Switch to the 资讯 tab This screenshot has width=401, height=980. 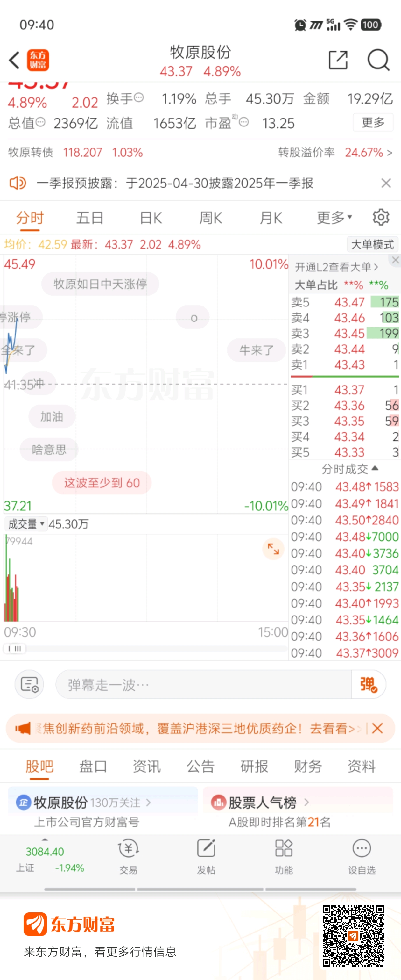147,766
